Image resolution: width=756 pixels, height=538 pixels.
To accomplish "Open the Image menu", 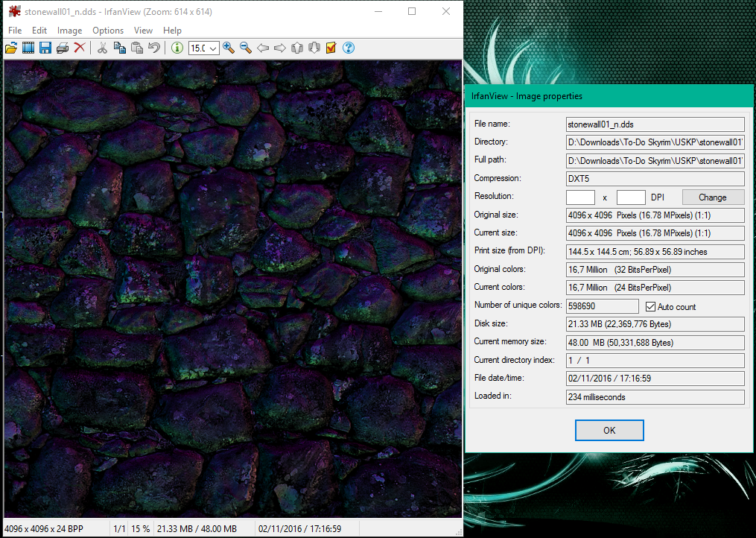I will pos(69,31).
